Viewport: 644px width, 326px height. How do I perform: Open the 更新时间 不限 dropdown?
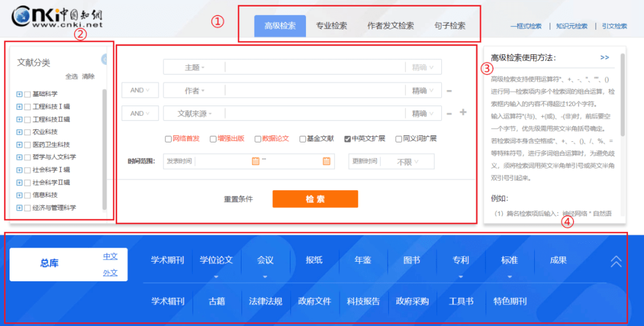click(x=407, y=162)
